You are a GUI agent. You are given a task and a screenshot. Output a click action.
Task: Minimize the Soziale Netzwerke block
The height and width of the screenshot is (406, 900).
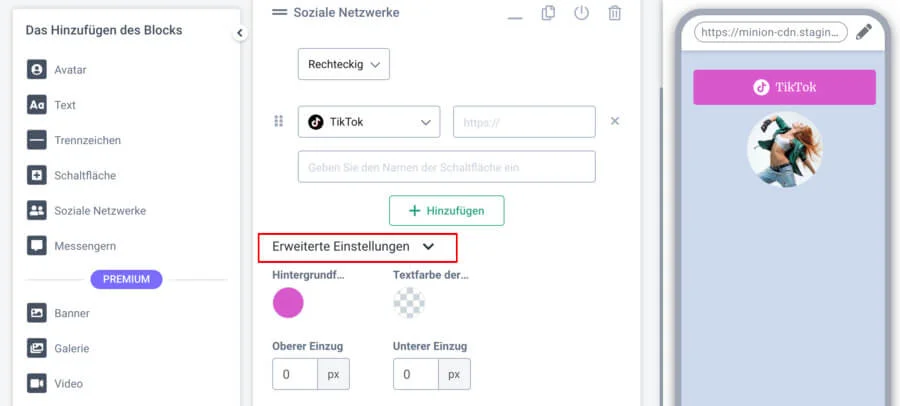[x=515, y=14]
